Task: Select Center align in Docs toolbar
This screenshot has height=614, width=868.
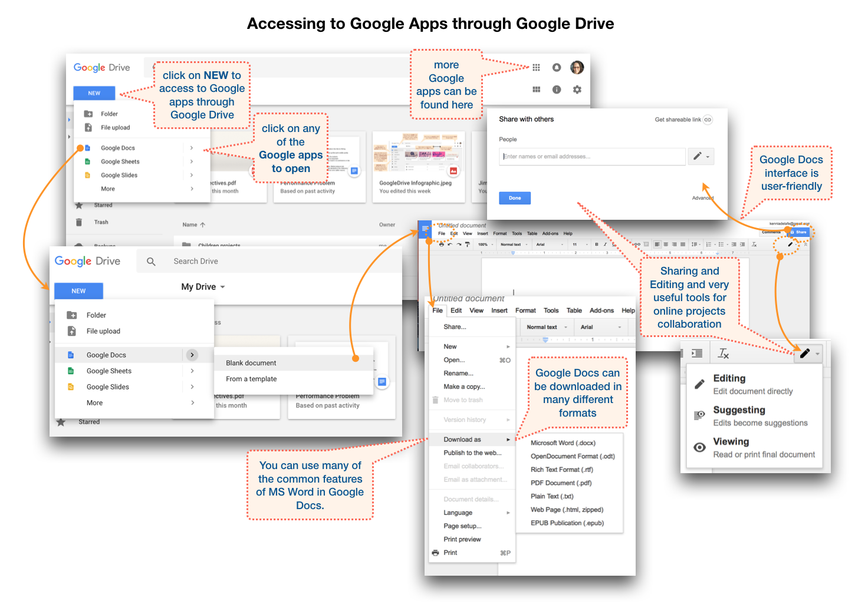Action: tap(666, 245)
